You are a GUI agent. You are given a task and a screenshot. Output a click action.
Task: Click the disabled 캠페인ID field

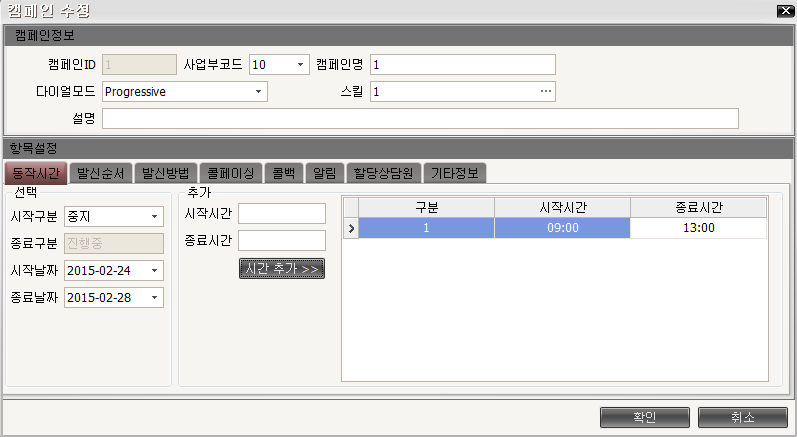(x=139, y=65)
